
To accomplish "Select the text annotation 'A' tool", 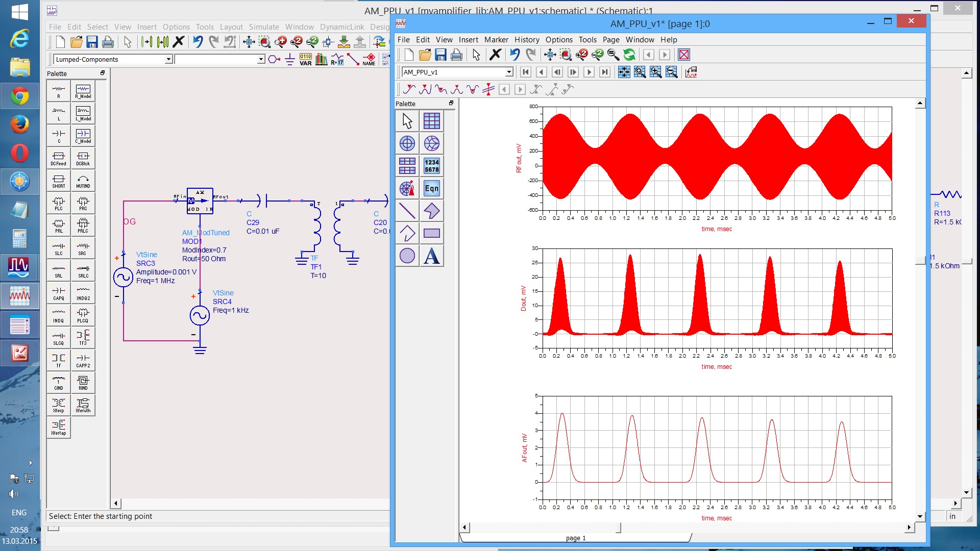I will (432, 256).
